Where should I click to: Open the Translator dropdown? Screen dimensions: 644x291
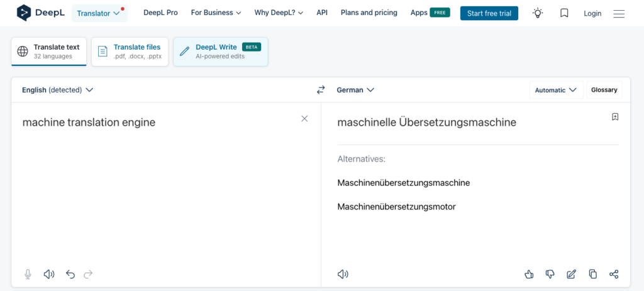click(x=100, y=14)
